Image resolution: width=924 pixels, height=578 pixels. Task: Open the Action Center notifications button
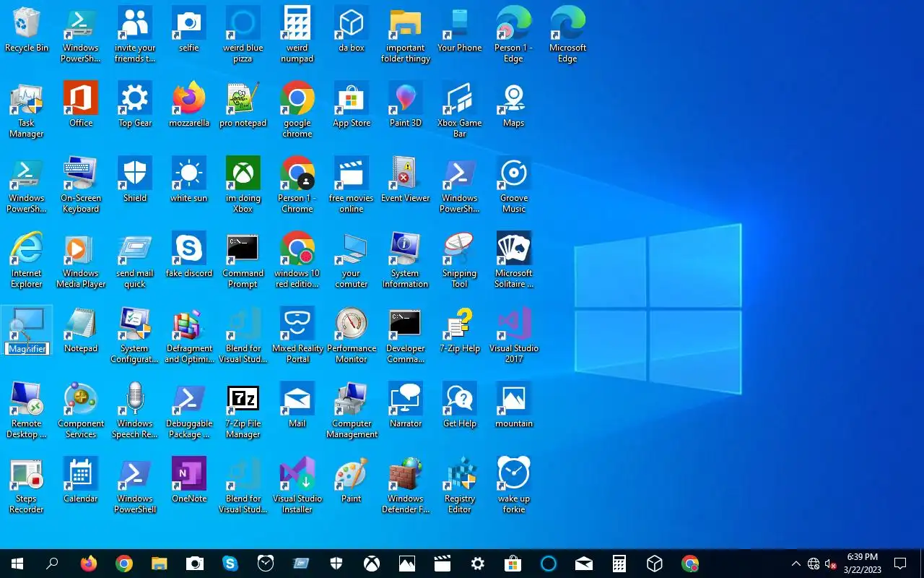pos(900,564)
